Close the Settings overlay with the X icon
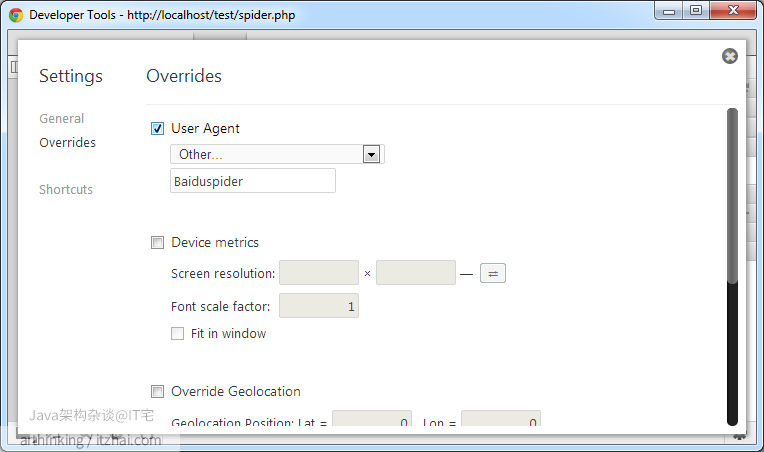Viewport: 764px width, 452px height. (729, 56)
